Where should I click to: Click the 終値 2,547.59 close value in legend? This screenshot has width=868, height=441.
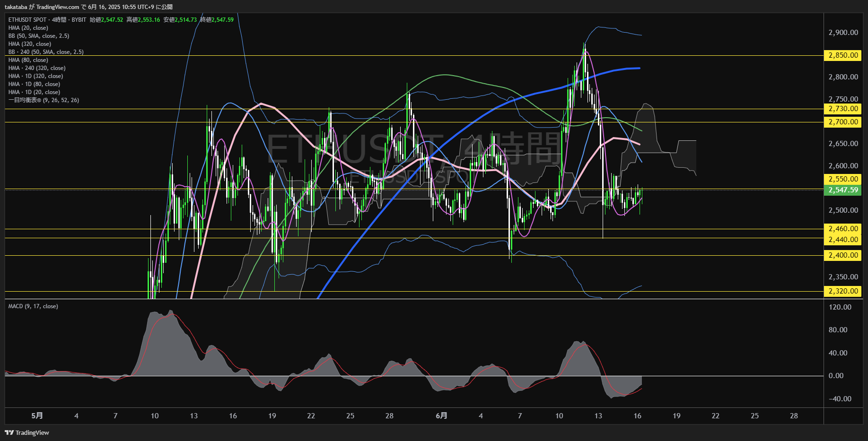(217, 20)
